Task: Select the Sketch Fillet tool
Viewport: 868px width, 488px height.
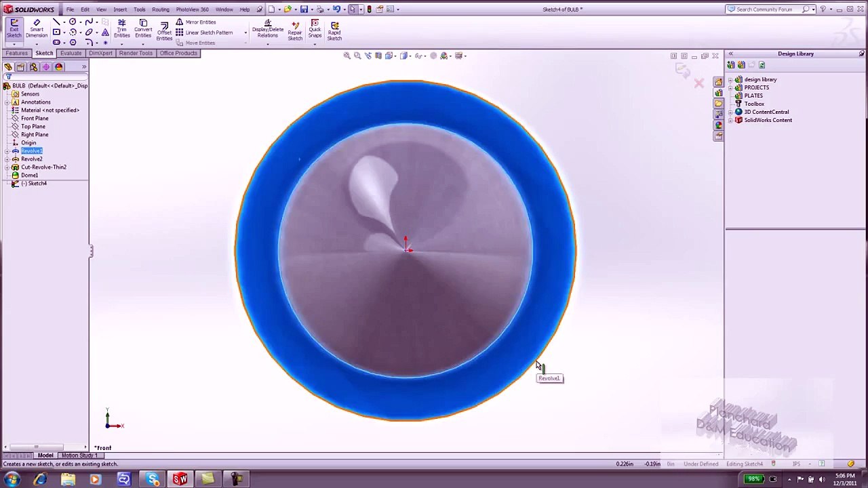Action: click(x=89, y=43)
